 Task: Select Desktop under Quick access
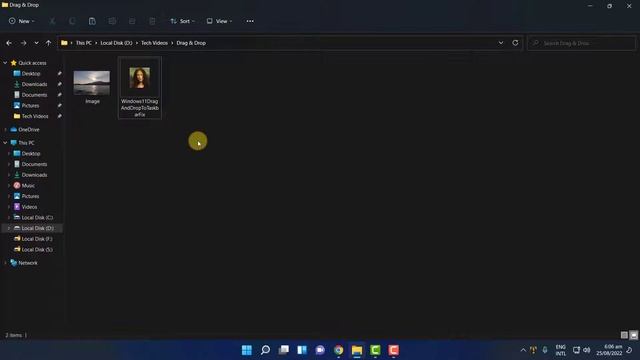(x=31, y=73)
